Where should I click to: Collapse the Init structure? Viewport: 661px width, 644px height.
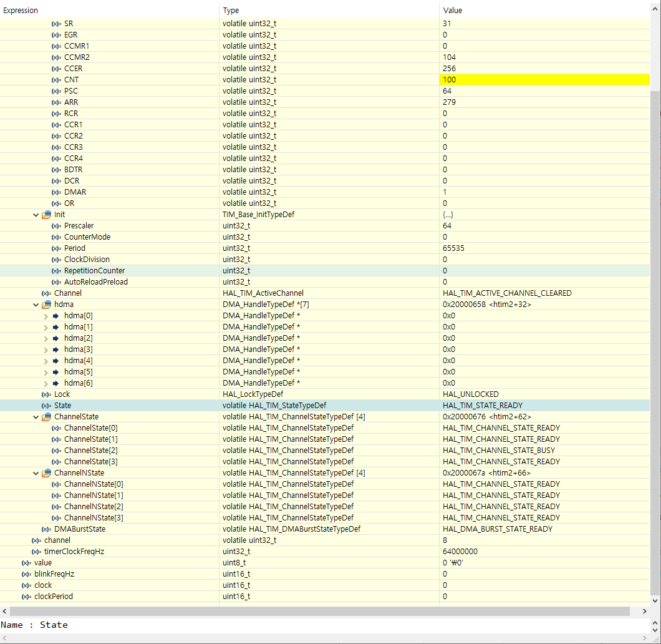coord(36,214)
